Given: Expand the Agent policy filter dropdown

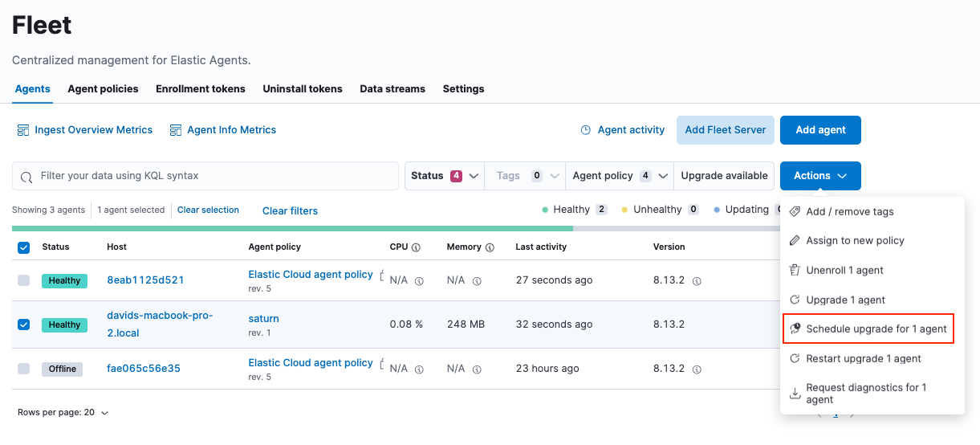Looking at the screenshot, I should [x=621, y=176].
